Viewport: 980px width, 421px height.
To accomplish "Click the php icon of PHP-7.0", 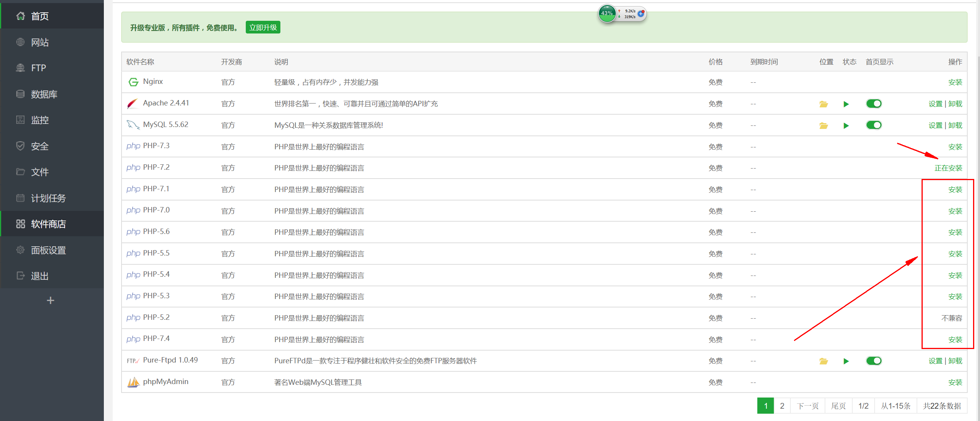I will (x=133, y=210).
